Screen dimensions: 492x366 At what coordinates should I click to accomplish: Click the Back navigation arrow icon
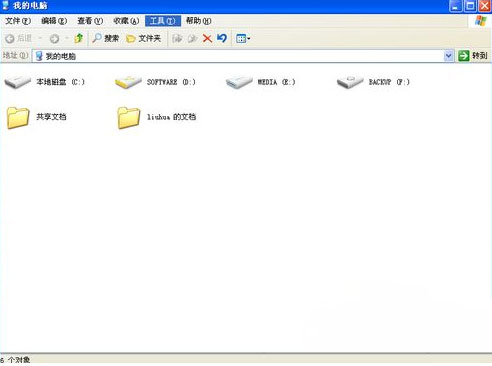(x=10, y=39)
